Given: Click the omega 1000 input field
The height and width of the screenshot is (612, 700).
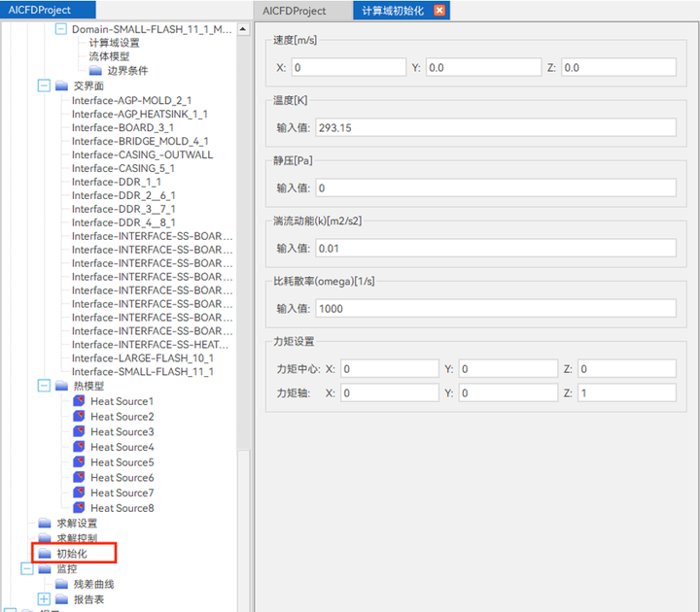Looking at the screenshot, I should click(496, 308).
